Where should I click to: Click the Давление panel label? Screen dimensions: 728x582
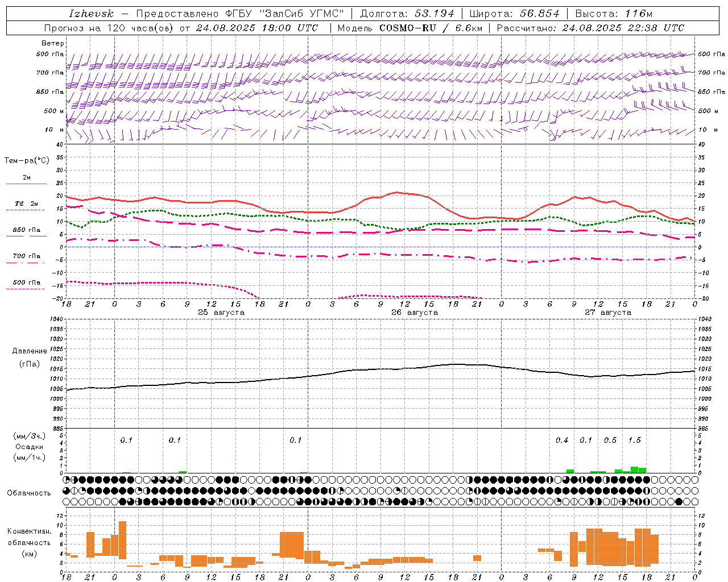point(30,351)
